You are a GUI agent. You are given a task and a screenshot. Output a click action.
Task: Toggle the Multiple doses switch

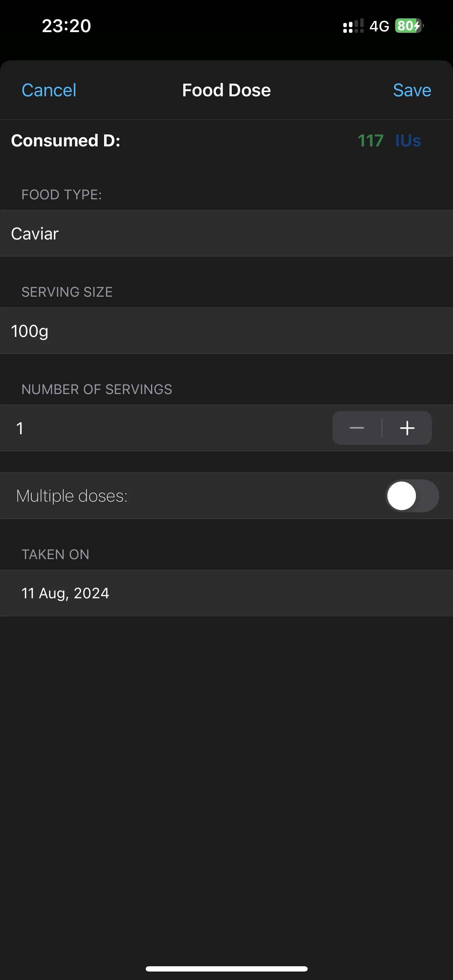click(x=412, y=496)
